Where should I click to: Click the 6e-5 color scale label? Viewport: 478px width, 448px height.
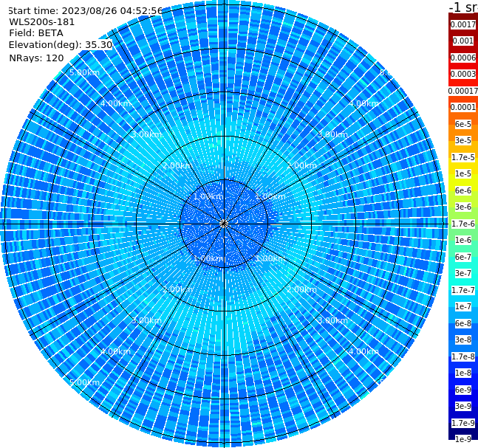pyautogui.click(x=463, y=124)
